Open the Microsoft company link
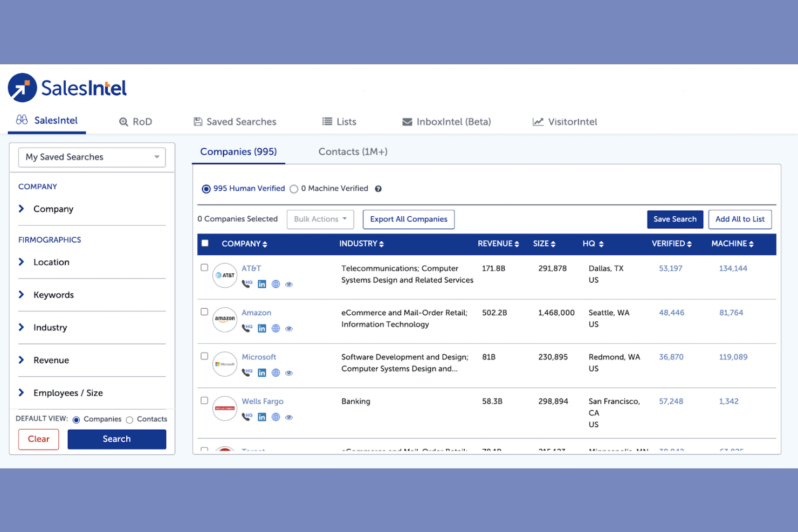This screenshot has height=532, width=798. pos(259,357)
